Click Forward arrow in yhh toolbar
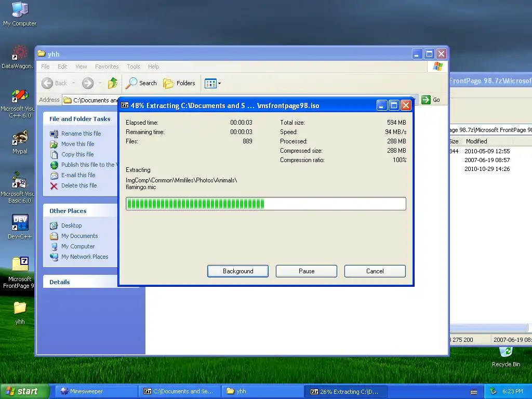Viewport: 532px width, 399px height. (88, 83)
